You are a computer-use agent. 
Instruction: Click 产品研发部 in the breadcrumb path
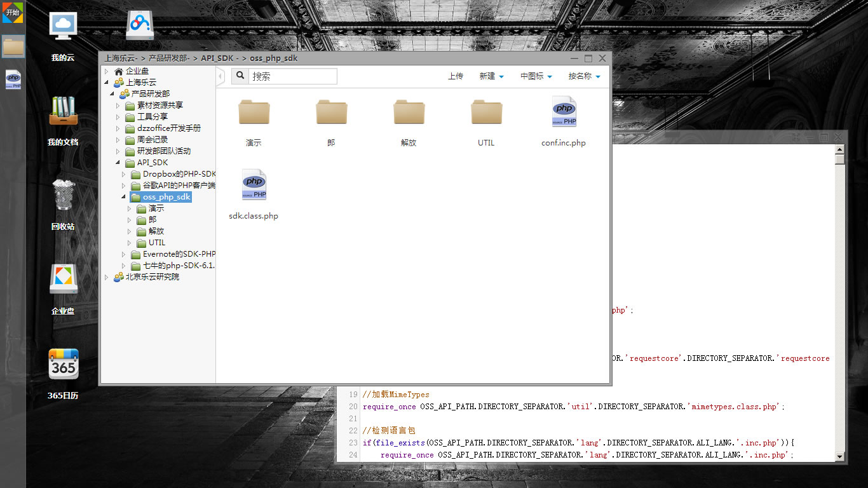169,58
